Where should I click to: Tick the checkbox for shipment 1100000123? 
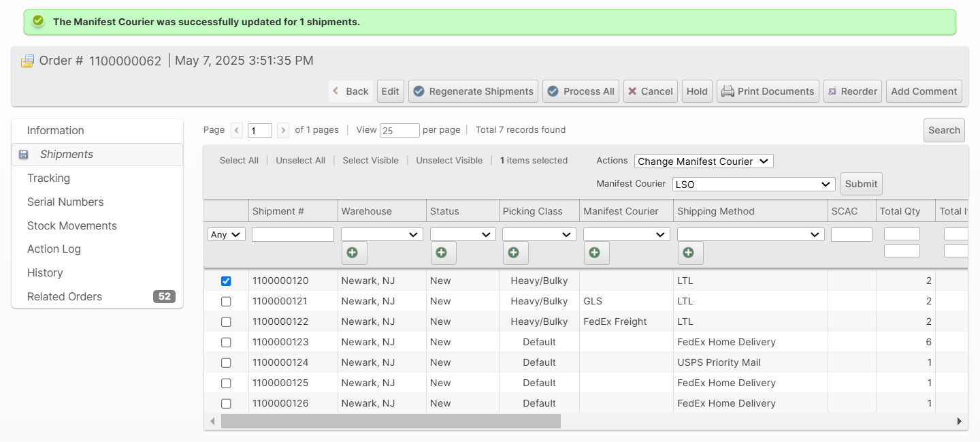click(x=226, y=342)
